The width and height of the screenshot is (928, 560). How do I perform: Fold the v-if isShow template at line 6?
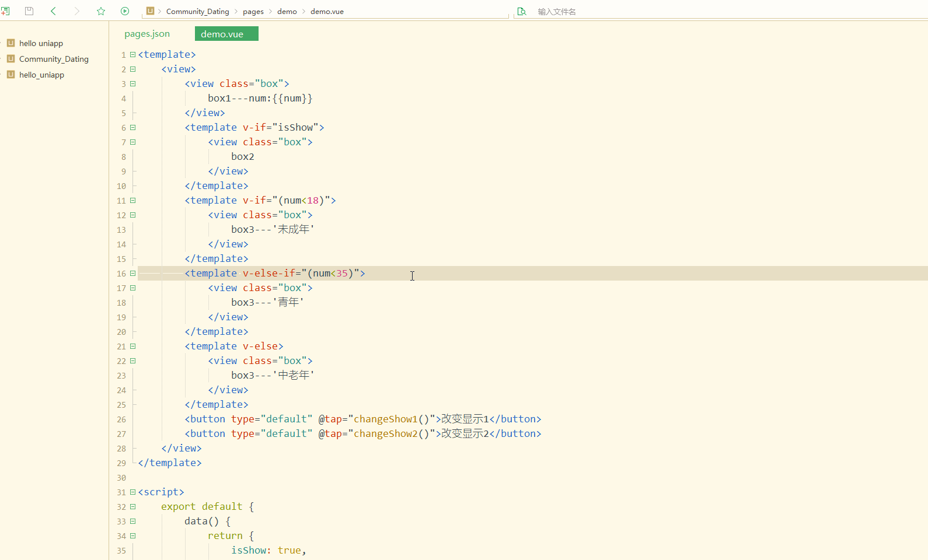click(x=132, y=127)
